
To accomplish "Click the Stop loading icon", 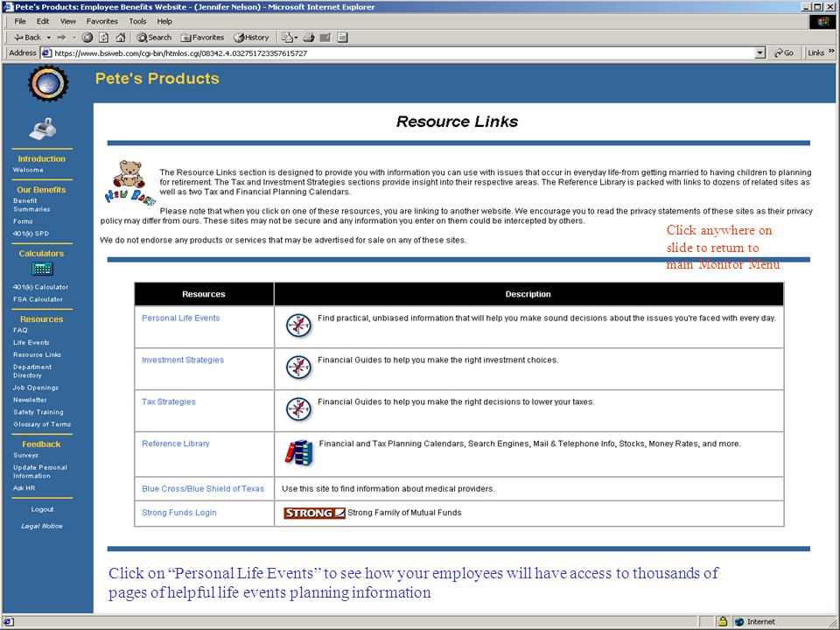I will pyautogui.click(x=87, y=38).
